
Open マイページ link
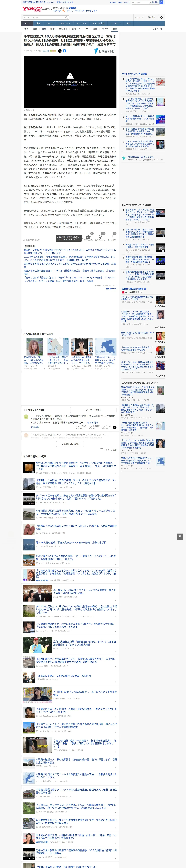(x=139, y=17)
